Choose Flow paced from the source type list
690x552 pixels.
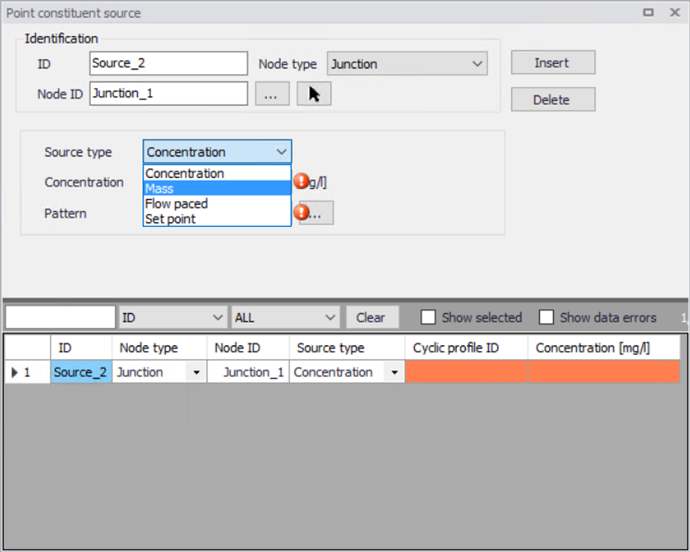pyautogui.click(x=217, y=203)
